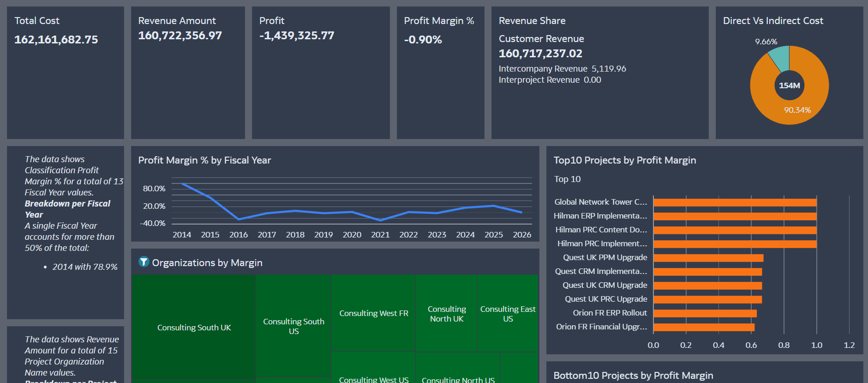Select the Consulting East US treemap tile
This screenshot has width=868, height=383.
(x=508, y=313)
